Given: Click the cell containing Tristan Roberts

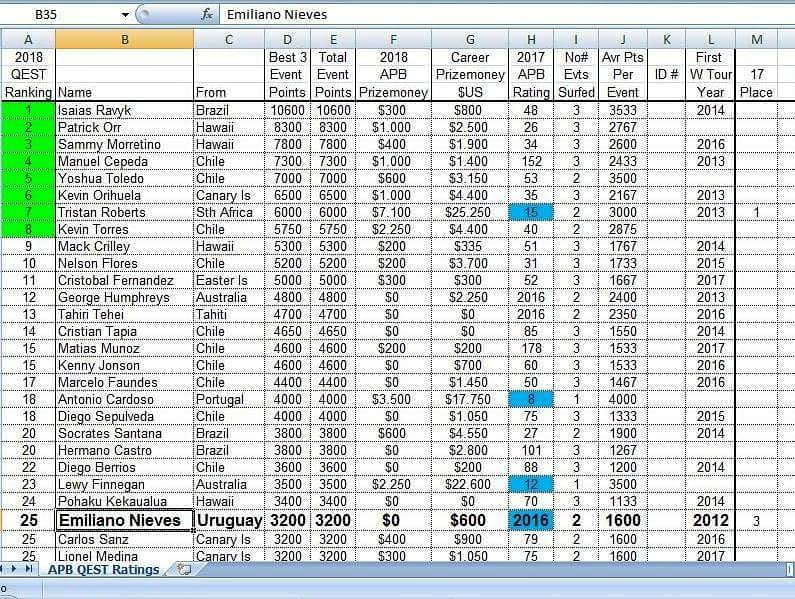Looking at the screenshot, I should pyautogui.click(x=124, y=212).
